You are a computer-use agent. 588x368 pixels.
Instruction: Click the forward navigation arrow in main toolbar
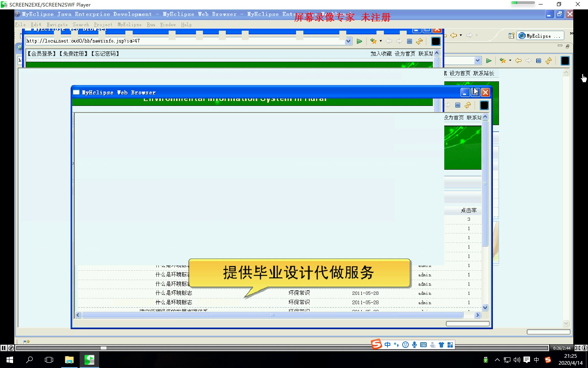pyautogui.click(x=469, y=35)
